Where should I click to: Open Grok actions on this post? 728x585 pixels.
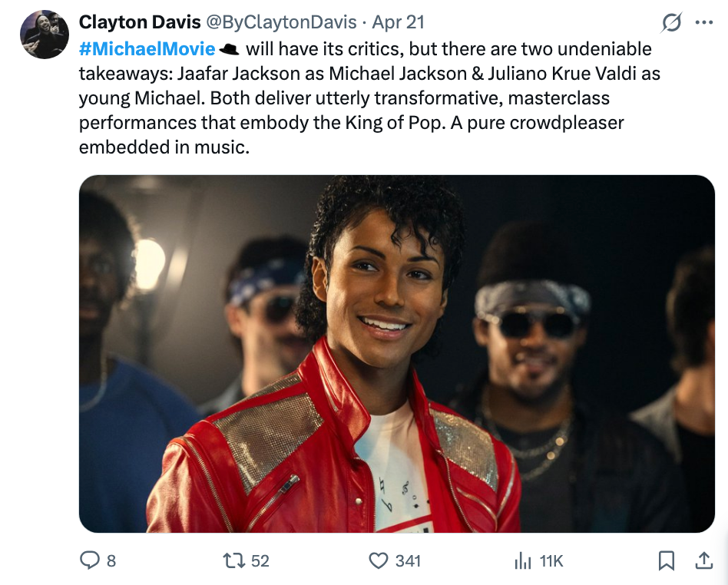[671, 22]
